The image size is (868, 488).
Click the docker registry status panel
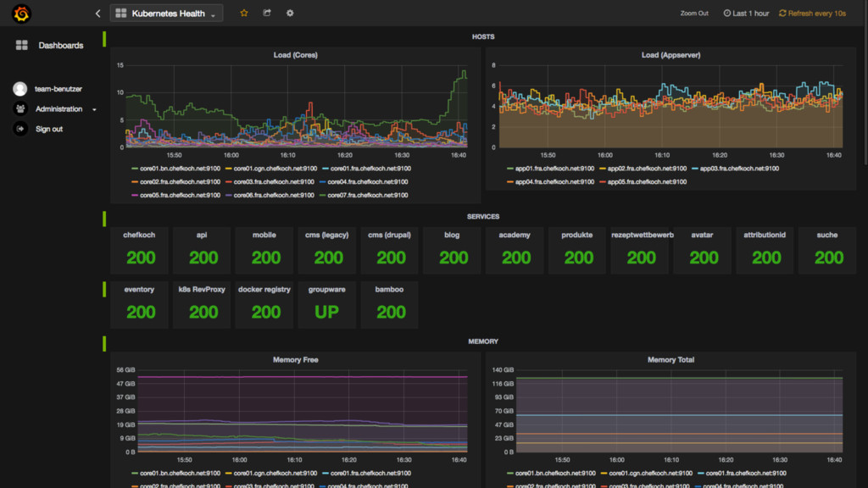[264, 305]
